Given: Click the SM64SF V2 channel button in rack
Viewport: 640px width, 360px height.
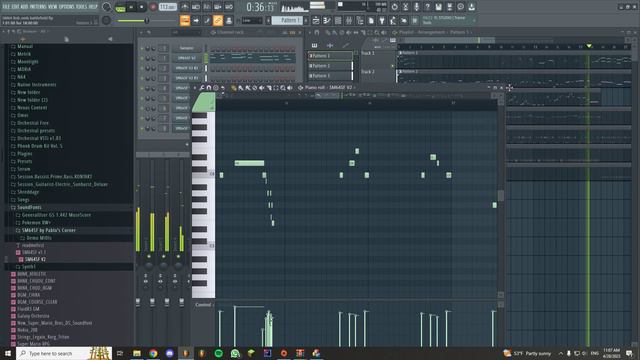Looking at the screenshot, I should click(187, 58).
